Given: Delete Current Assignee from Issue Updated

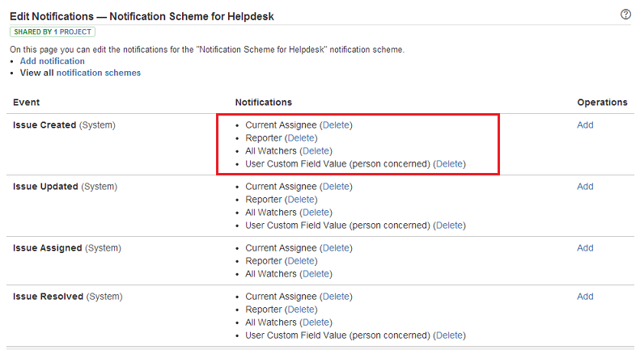Looking at the screenshot, I should [x=336, y=187].
